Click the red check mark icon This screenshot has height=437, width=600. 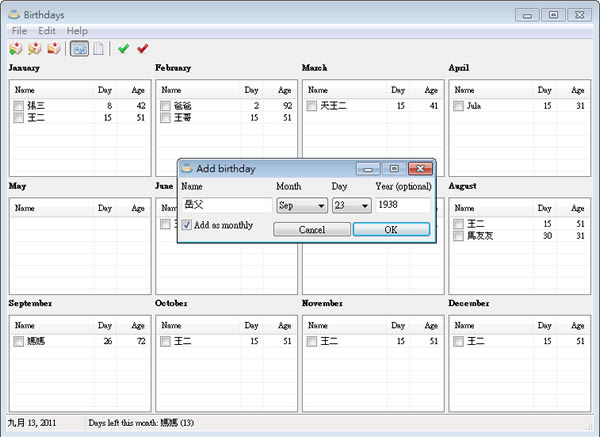(x=142, y=48)
